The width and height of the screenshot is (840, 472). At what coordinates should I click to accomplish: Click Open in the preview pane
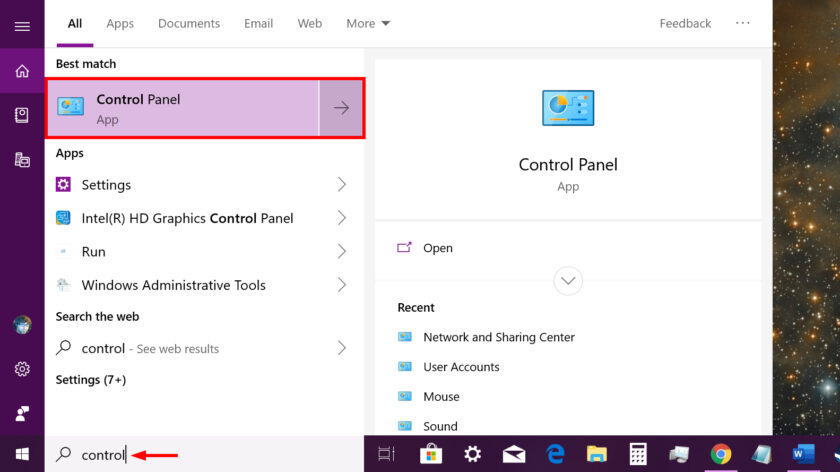(437, 248)
